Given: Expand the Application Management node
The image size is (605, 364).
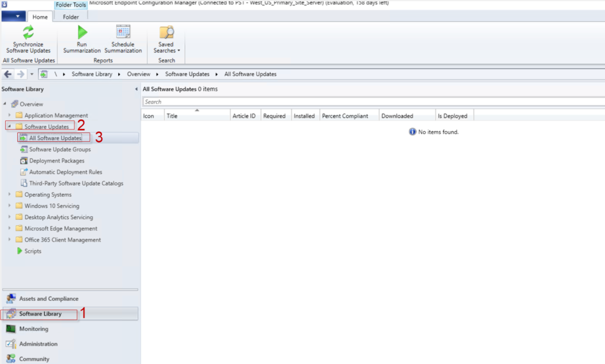Looking at the screenshot, I should pyautogui.click(x=9, y=115).
